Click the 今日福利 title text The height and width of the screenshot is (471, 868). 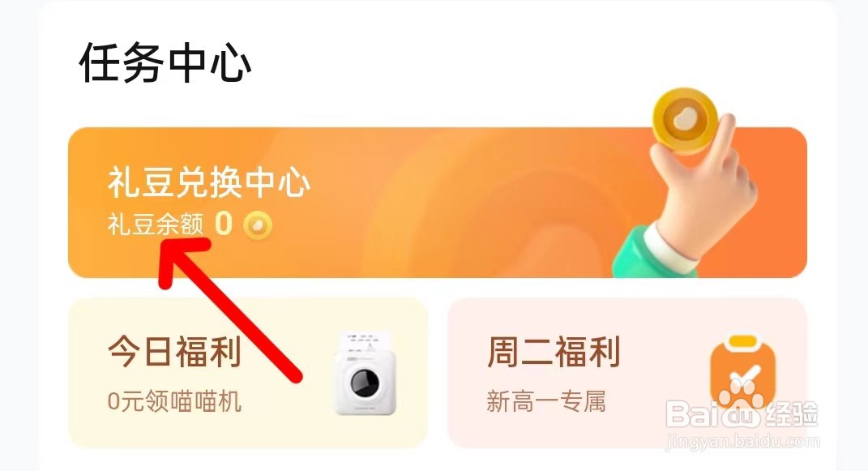[x=174, y=352]
